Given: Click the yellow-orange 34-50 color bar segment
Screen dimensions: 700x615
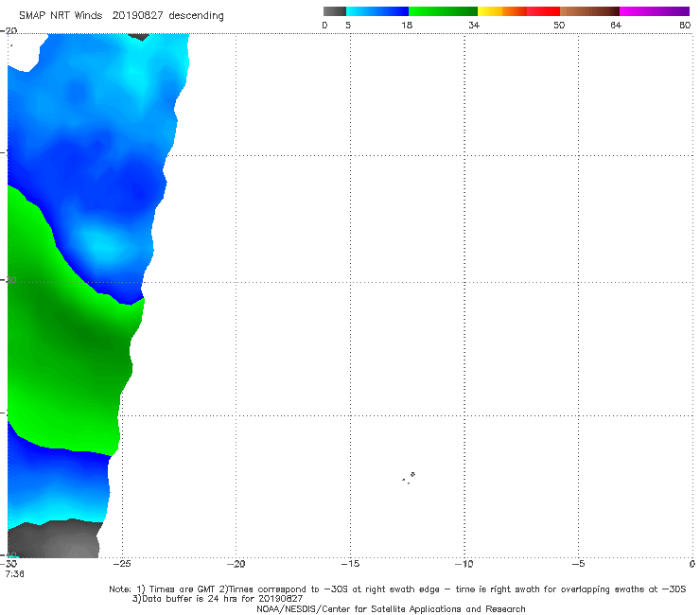Looking at the screenshot, I should pos(518,11).
